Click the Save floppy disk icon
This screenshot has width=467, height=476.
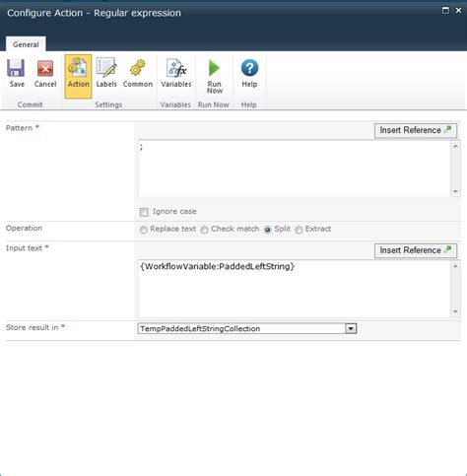16,68
